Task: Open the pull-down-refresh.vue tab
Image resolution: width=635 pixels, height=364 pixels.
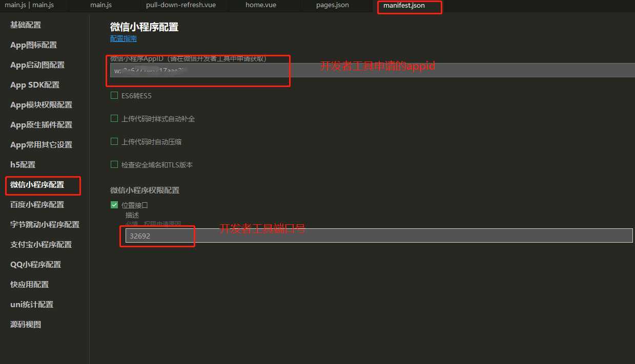Action: 180,5
